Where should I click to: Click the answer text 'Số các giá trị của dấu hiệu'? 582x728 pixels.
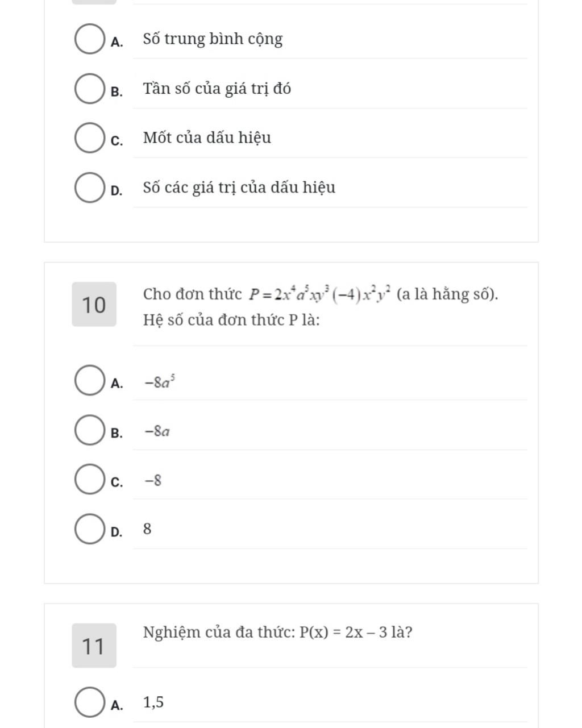tap(239, 188)
